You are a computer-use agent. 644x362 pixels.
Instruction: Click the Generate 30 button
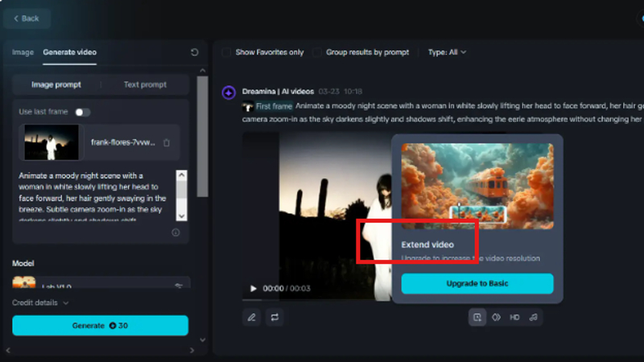pos(100,326)
